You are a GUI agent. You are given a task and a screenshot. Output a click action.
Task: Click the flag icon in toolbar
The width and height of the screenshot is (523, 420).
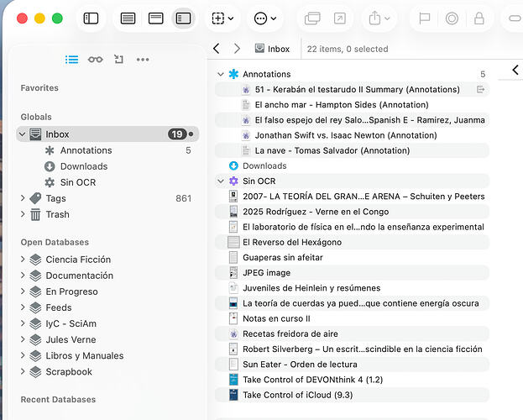pos(425,18)
